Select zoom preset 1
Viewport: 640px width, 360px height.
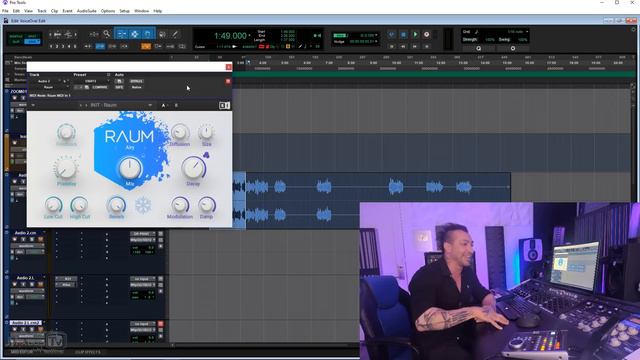tap(51, 47)
